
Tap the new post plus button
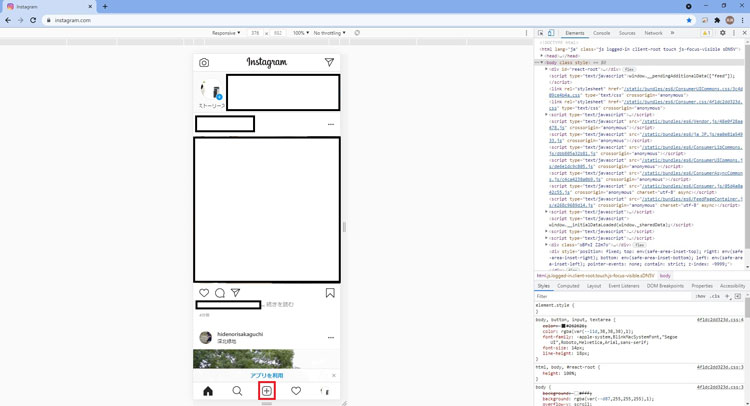(266, 391)
